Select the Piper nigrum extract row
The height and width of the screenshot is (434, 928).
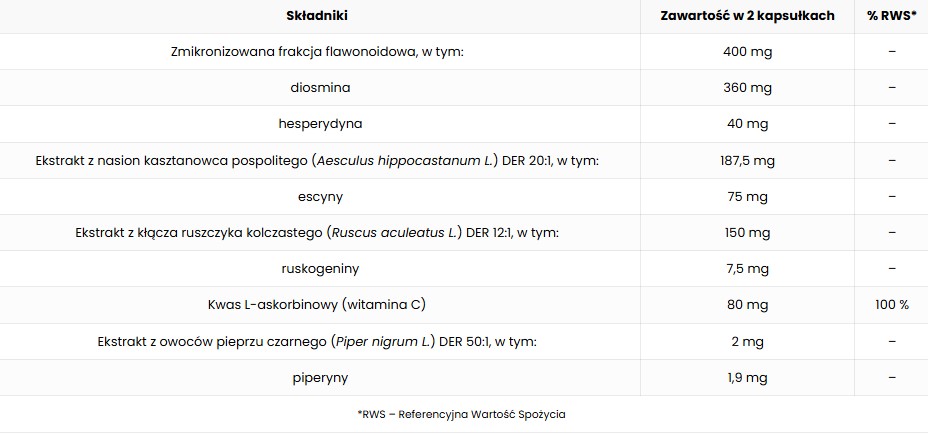tap(464, 342)
